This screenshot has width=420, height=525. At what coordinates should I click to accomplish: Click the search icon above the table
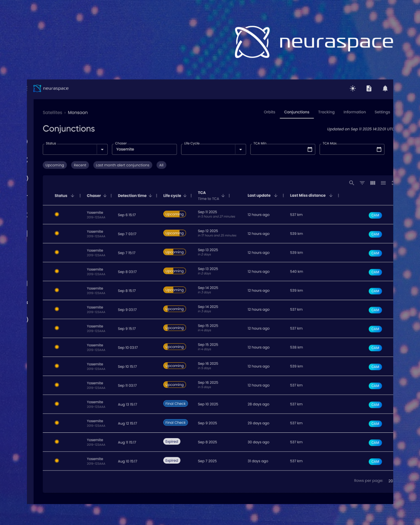352,183
